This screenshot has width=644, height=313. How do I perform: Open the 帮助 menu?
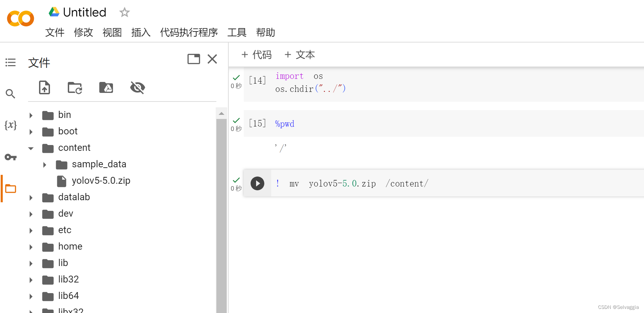266,32
